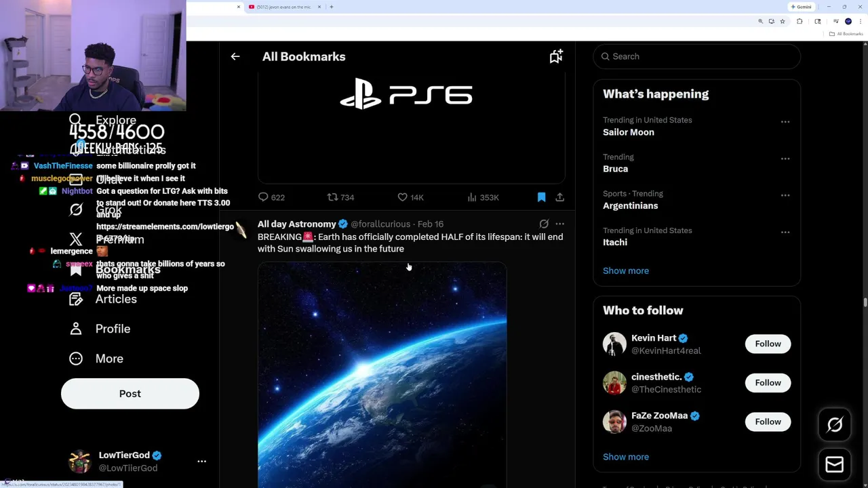Screen dimensions: 868x488
Task: Open the Earth from space image
Action: pos(382,375)
